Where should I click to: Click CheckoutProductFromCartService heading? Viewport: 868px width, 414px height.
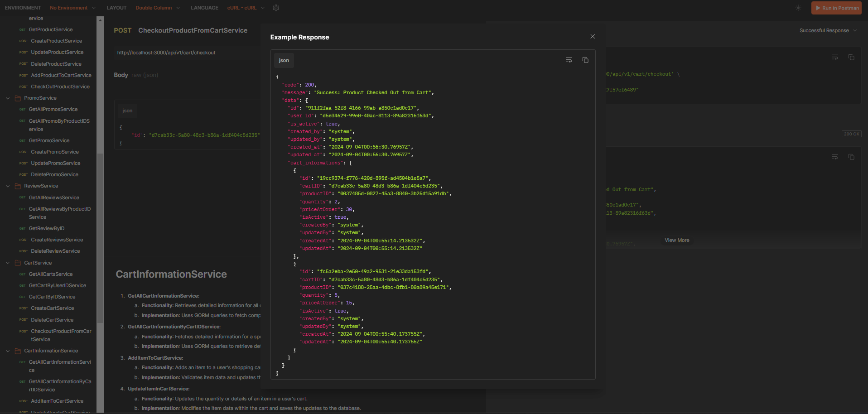point(193,30)
